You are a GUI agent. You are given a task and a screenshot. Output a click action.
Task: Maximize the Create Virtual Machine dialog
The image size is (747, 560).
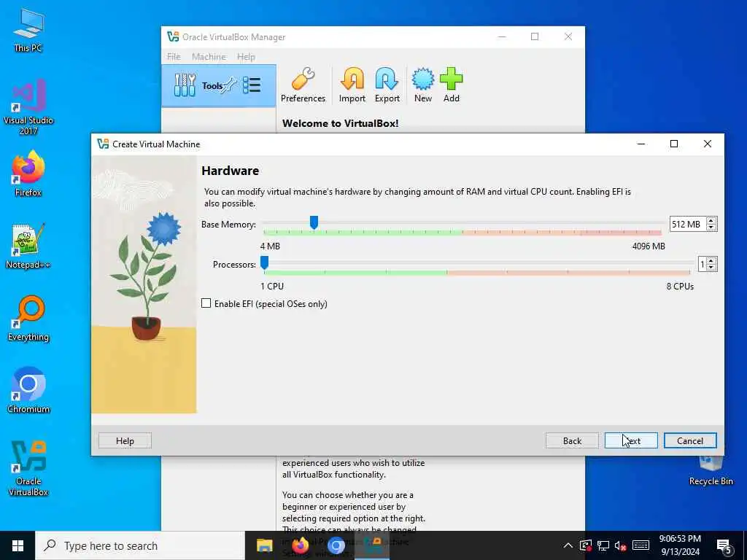673,144
